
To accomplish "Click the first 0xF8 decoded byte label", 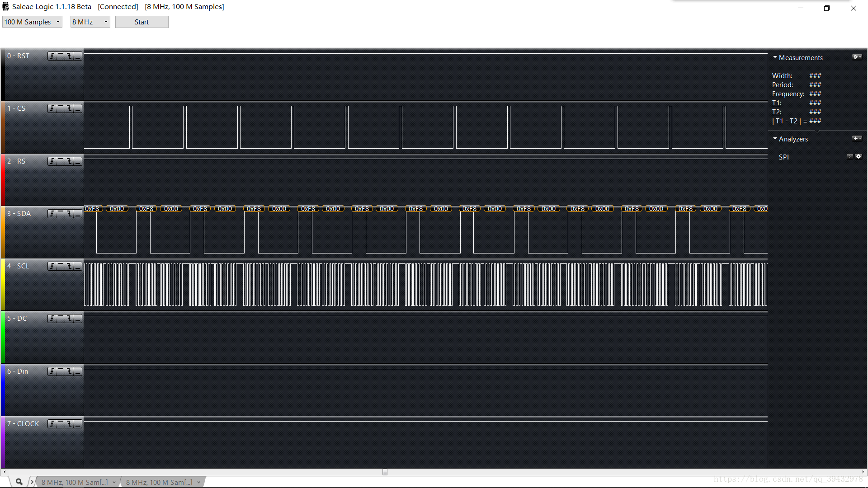I will (92, 209).
